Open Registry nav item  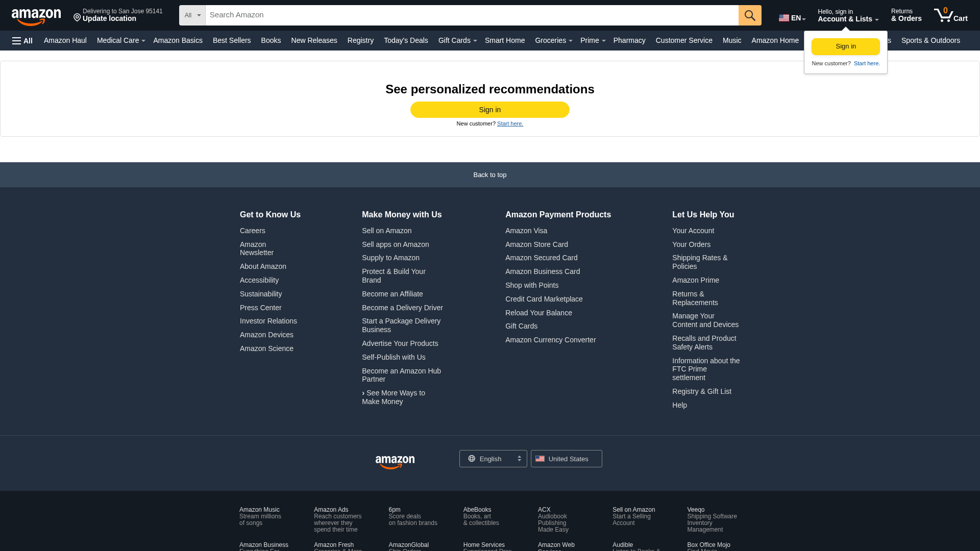click(360, 40)
